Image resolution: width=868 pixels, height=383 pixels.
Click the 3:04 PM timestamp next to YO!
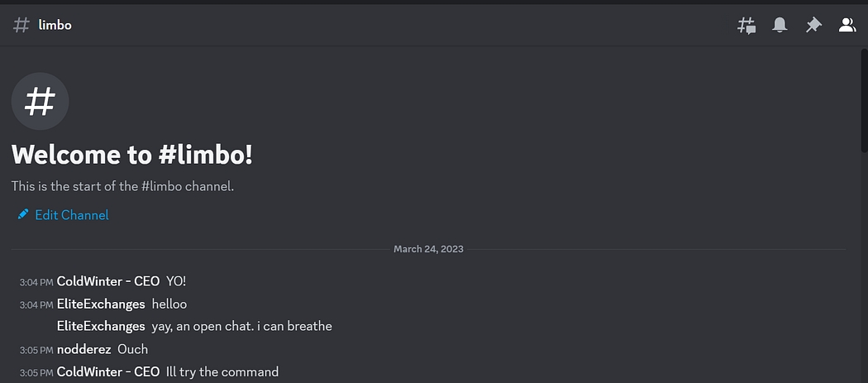(36, 282)
